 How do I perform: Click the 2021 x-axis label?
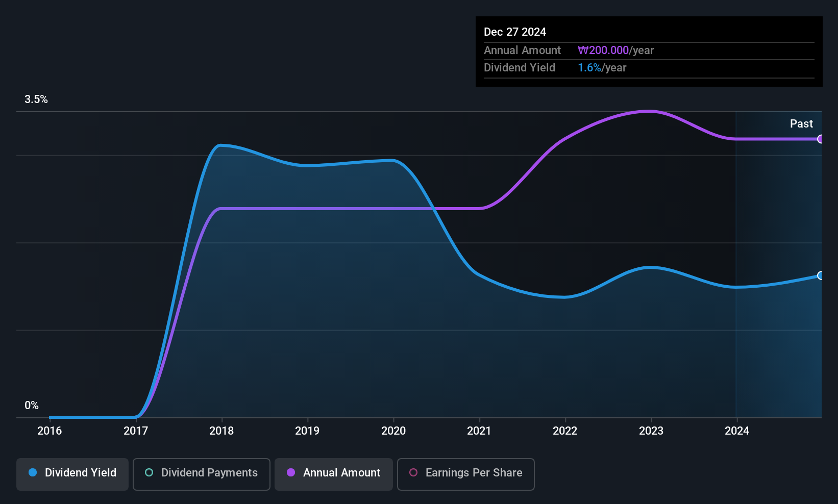tap(479, 431)
